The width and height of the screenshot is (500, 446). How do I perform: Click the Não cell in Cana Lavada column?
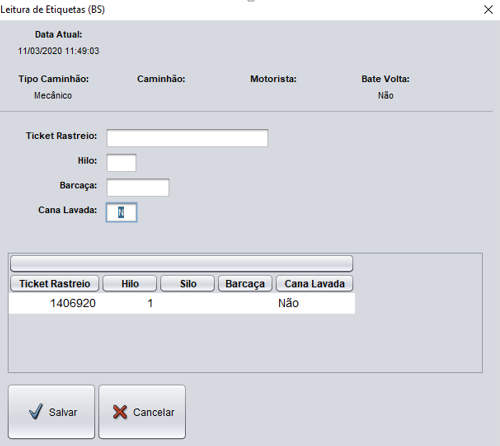(x=288, y=303)
